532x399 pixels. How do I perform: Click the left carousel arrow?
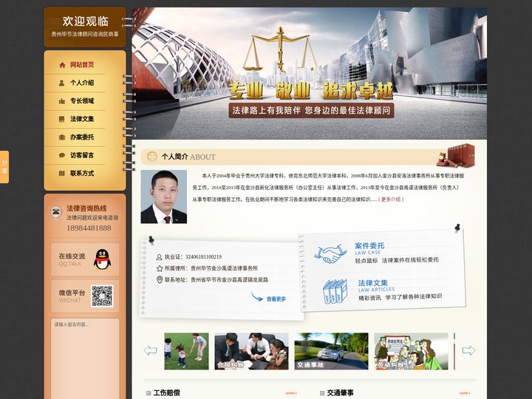(150, 350)
